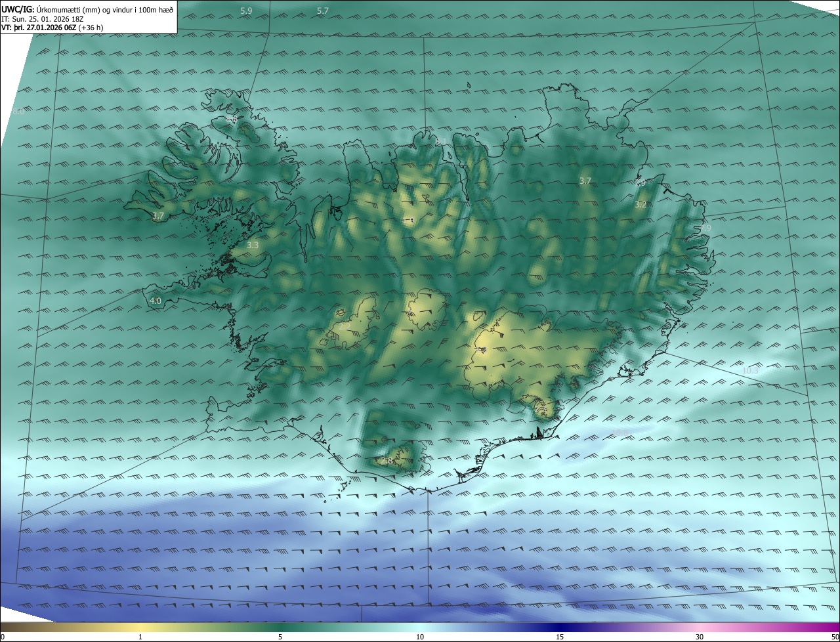Click the 3.7 value label in northeast Iceland

click(585, 181)
